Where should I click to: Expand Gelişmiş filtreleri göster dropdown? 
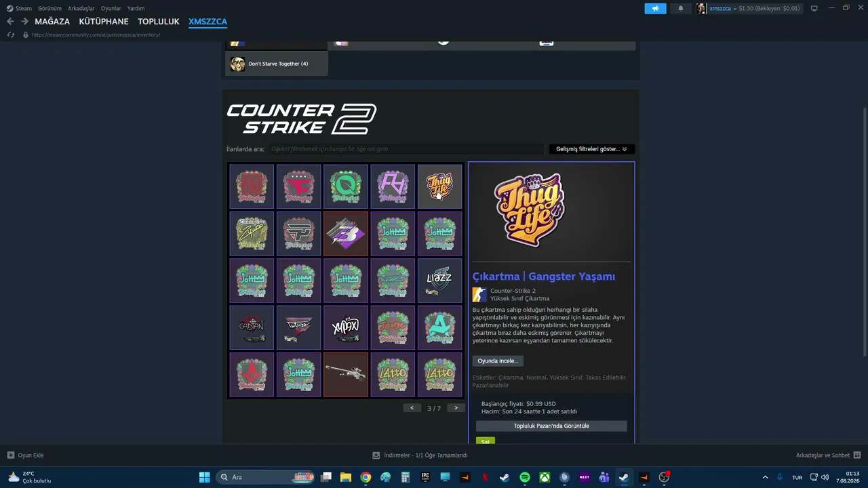tap(591, 149)
